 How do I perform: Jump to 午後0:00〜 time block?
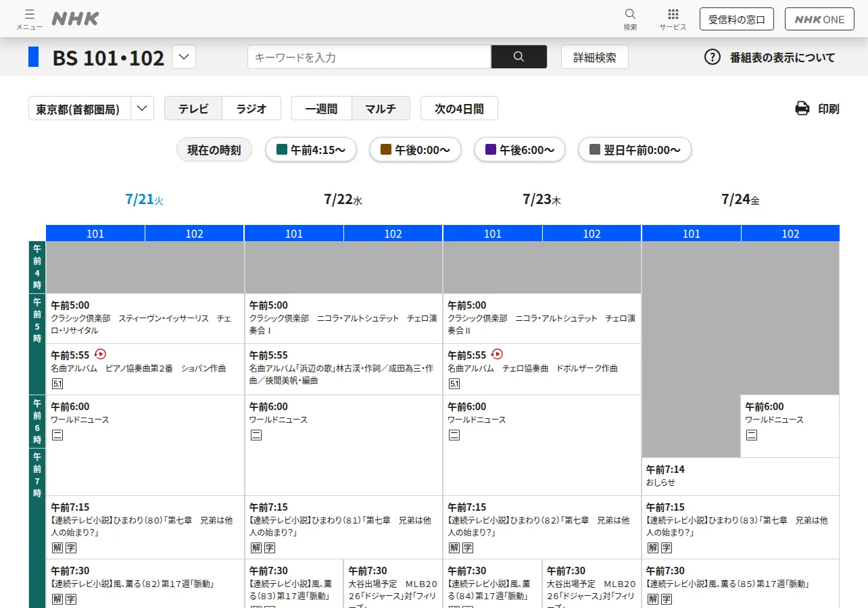pyautogui.click(x=415, y=150)
